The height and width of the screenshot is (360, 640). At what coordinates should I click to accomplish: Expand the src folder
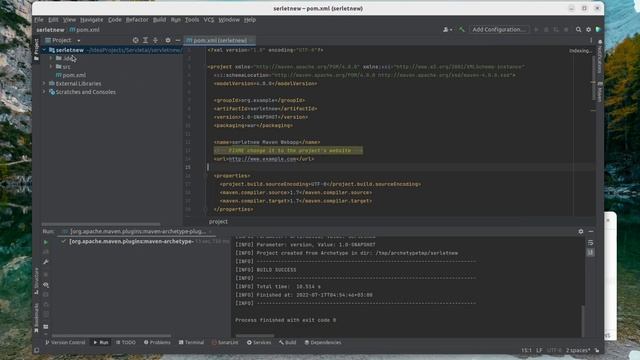tap(51, 67)
